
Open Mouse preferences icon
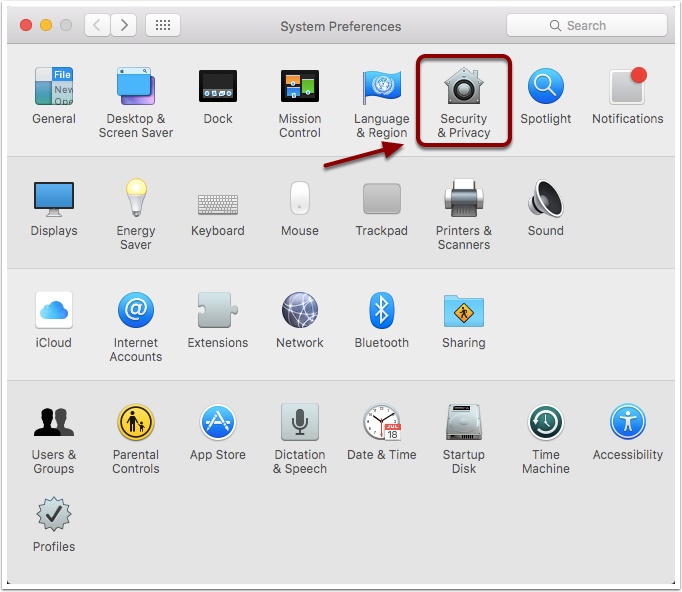(300, 198)
